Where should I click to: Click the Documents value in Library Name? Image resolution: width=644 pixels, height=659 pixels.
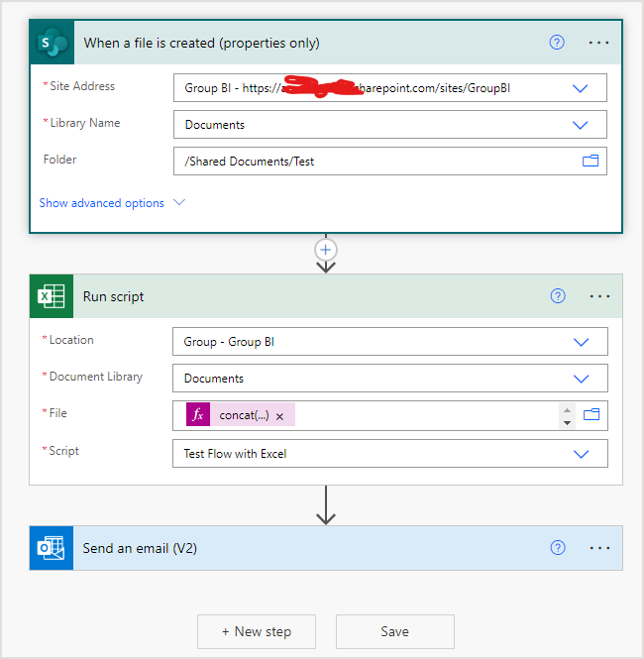pos(215,125)
